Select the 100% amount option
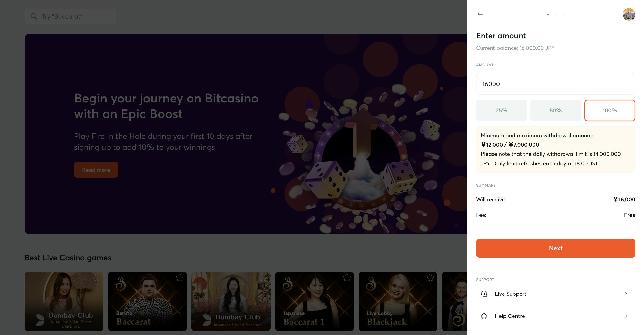This screenshot has height=335, width=644. click(x=610, y=110)
